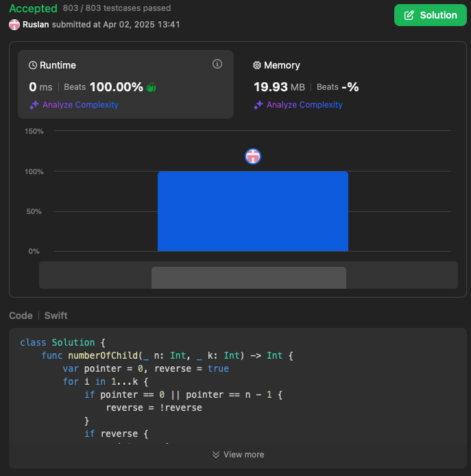The width and height of the screenshot is (471, 476).
Task: Click the chip icon beside Memory
Action: pyautogui.click(x=257, y=66)
